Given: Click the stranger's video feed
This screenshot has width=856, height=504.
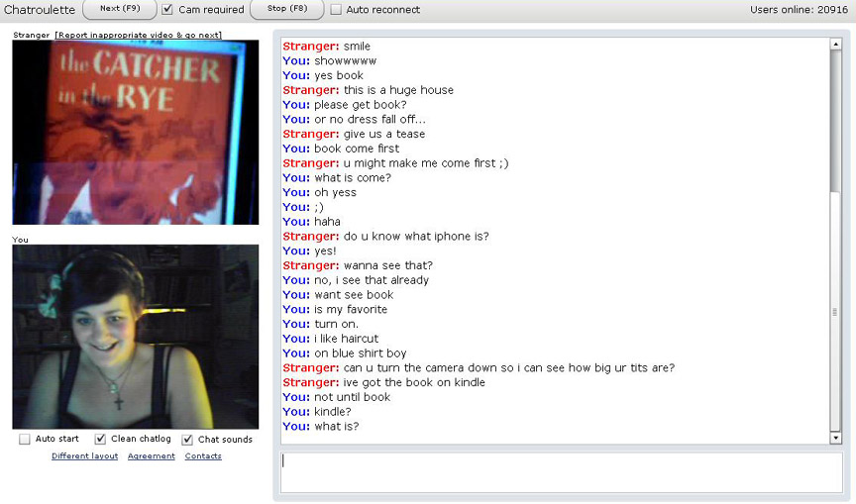Looking at the screenshot, I should tap(136, 132).
